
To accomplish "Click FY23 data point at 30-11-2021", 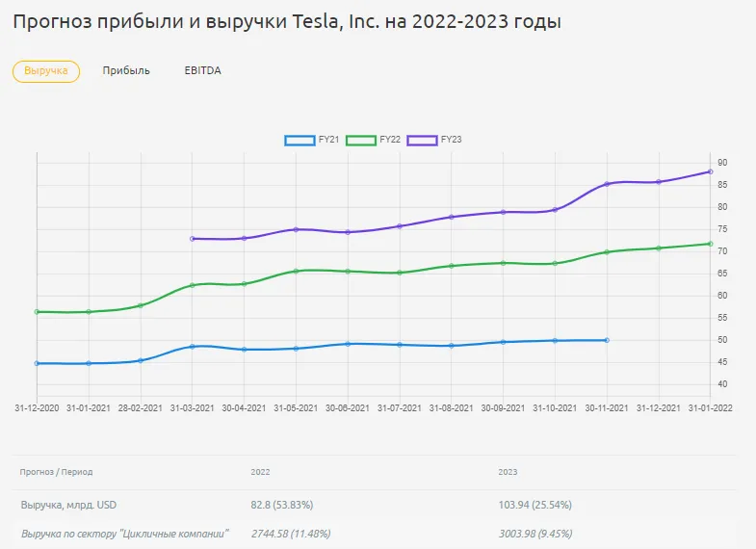I will coord(607,184).
